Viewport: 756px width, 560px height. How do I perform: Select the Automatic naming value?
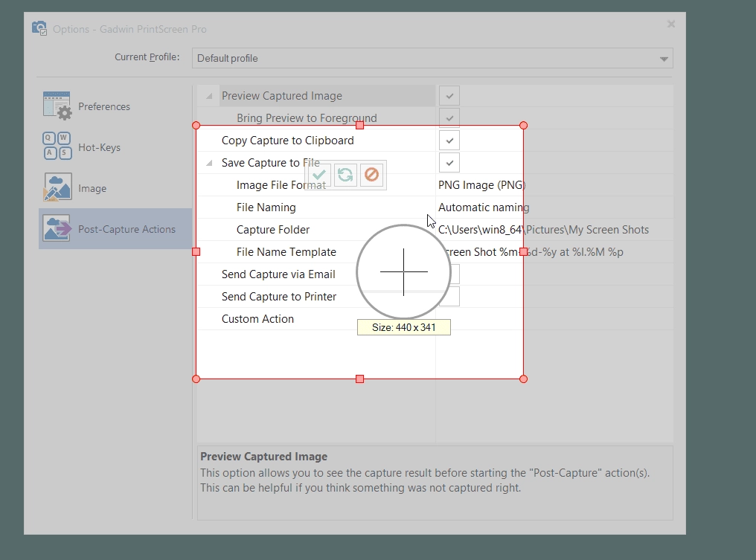click(x=484, y=207)
